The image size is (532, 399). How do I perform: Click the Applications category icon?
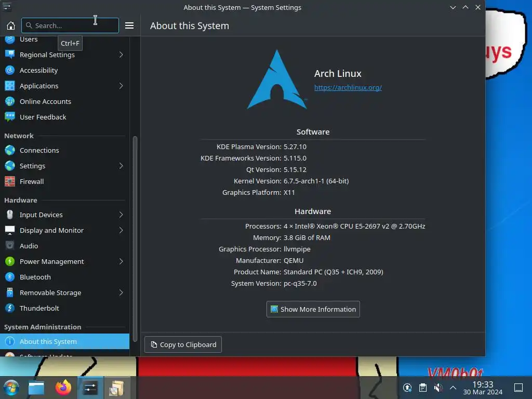[10, 86]
